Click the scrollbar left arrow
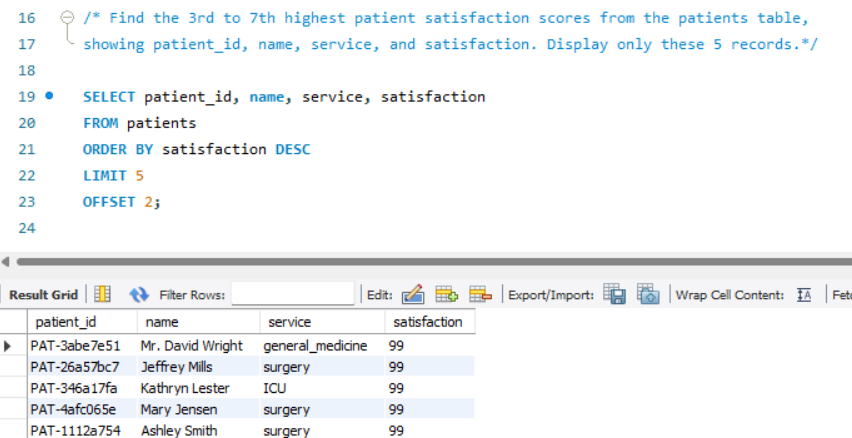The width and height of the screenshot is (852, 438). [x=5, y=261]
